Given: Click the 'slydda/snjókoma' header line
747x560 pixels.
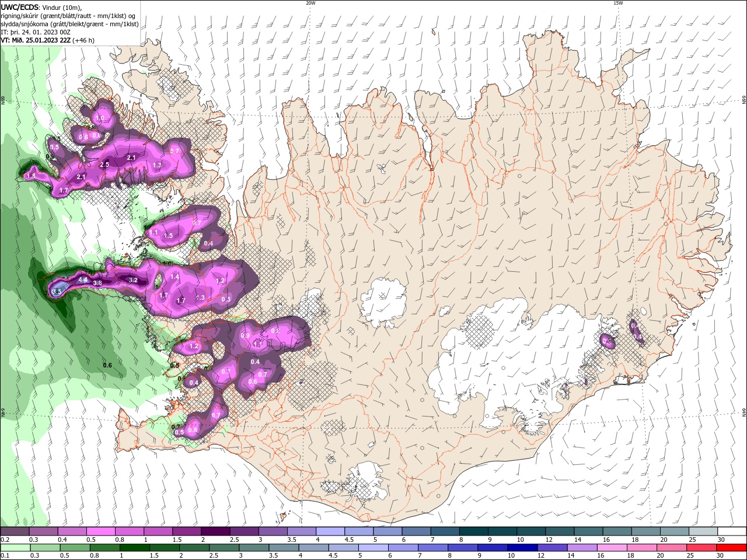Looking at the screenshot, I should coord(70,24).
